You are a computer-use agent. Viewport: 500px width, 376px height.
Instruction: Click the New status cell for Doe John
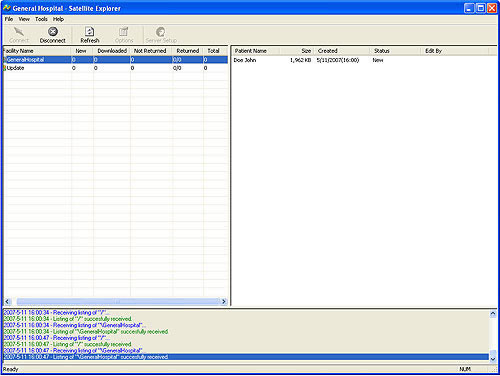(x=378, y=60)
